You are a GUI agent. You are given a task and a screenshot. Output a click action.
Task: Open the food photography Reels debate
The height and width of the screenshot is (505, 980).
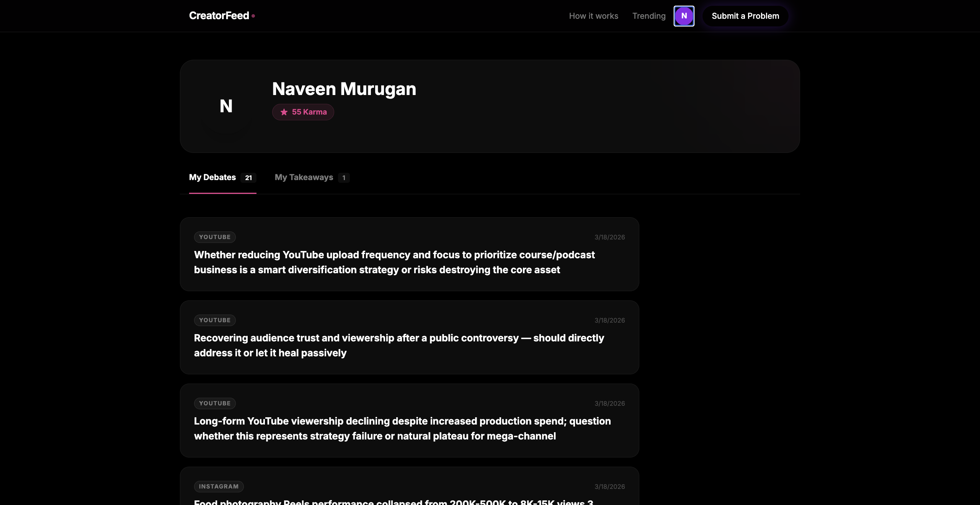click(x=394, y=501)
